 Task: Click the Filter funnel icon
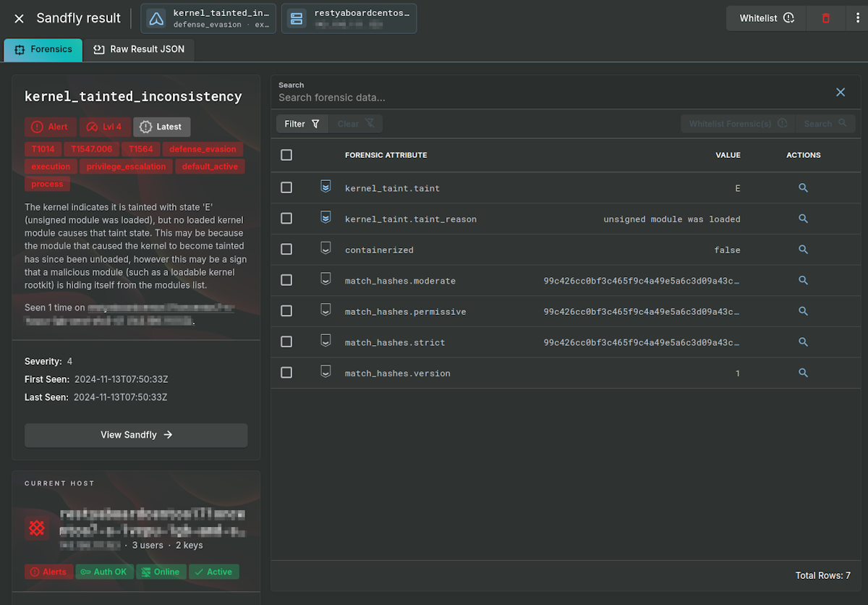[x=317, y=123]
